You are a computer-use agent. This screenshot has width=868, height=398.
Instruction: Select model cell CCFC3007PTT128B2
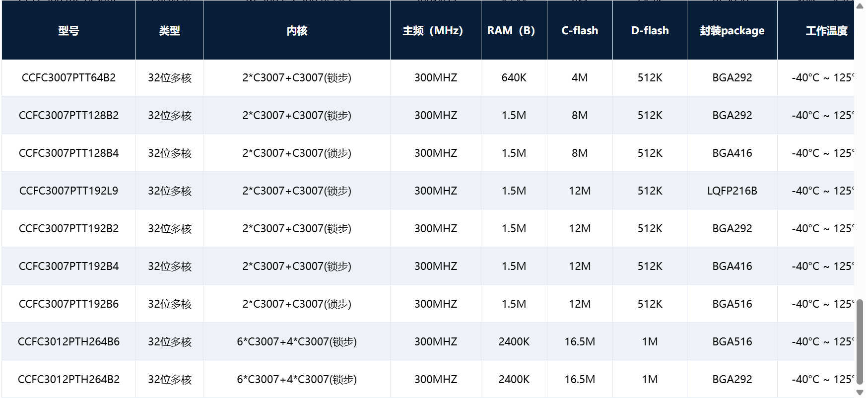[68, 116]
